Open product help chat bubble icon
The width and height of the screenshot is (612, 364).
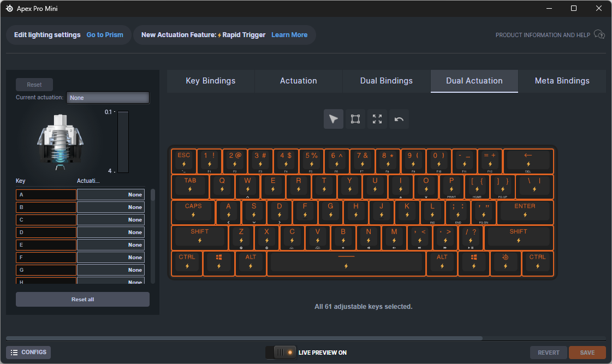599,35
